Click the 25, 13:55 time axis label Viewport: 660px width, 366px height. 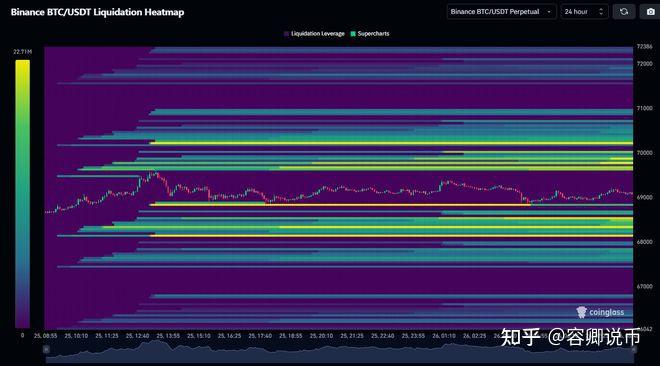tap(168, 336)
